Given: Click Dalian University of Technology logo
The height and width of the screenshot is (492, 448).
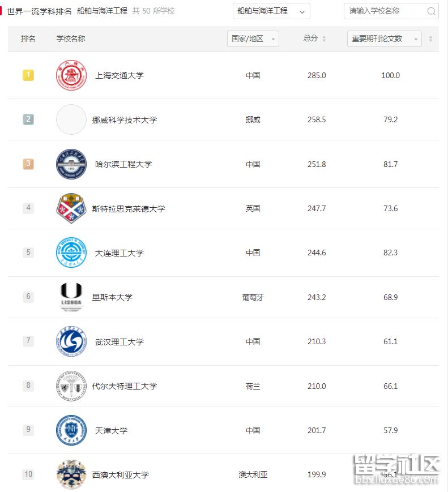Looking at the screenshot, I should (71, 253).
